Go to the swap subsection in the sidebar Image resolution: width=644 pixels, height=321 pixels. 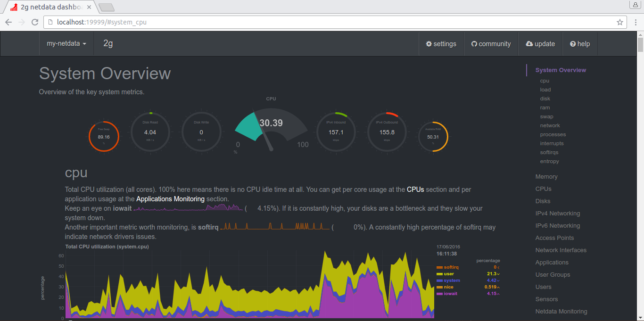point(547,116)
